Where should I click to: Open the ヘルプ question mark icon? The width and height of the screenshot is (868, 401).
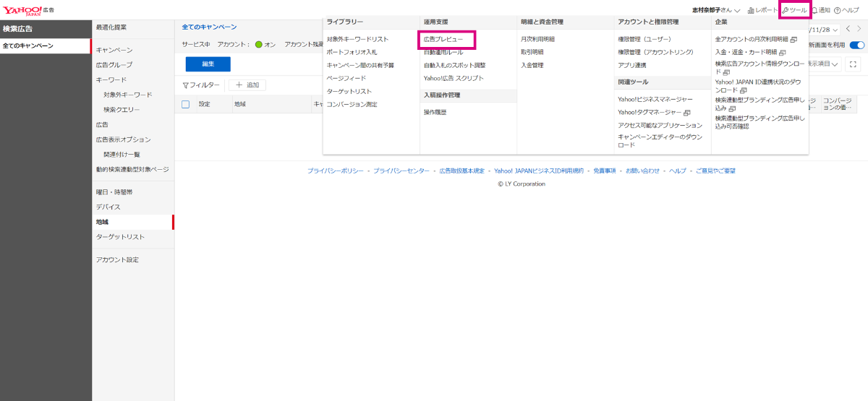tap(846, 10)
